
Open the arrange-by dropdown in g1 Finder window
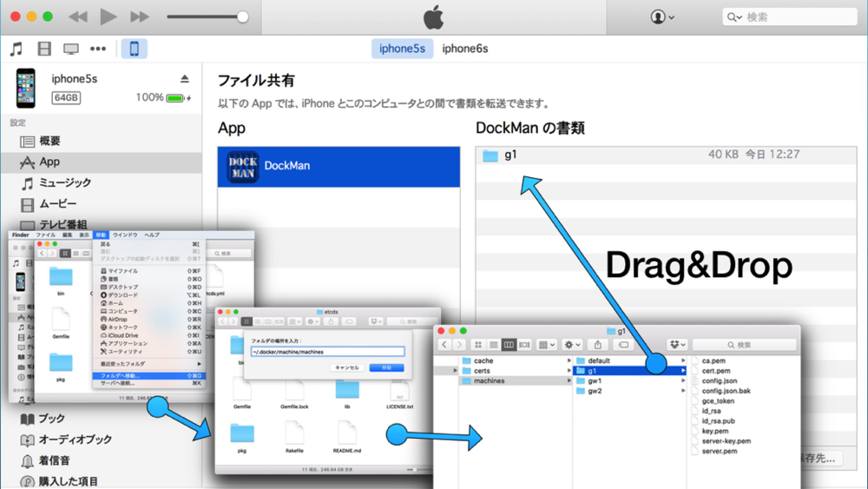[546, 345]
